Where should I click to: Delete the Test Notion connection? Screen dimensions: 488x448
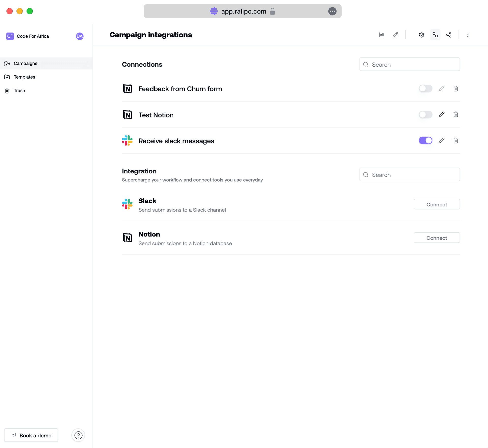(x=455, y=115)
